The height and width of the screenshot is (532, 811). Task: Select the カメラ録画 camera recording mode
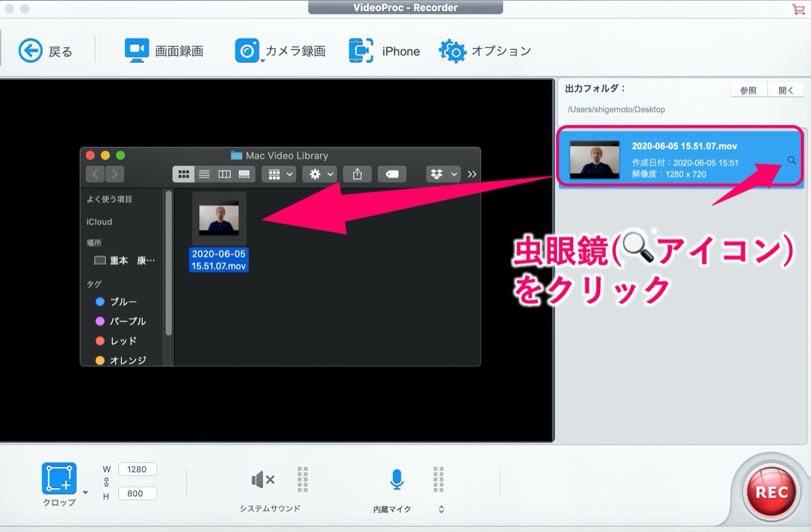280,51
